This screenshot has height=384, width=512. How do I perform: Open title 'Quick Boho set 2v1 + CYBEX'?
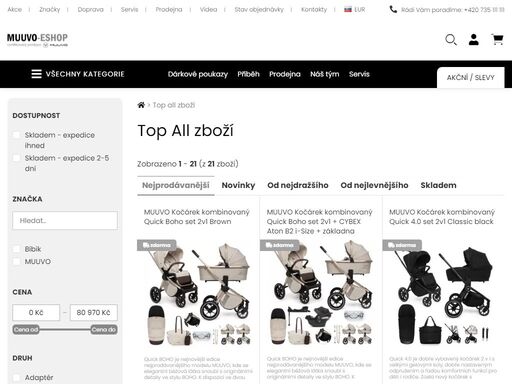click(x=319, y=221)
